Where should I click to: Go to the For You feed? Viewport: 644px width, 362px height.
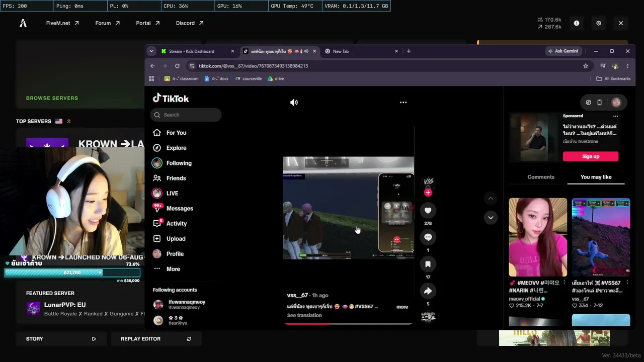176,133
